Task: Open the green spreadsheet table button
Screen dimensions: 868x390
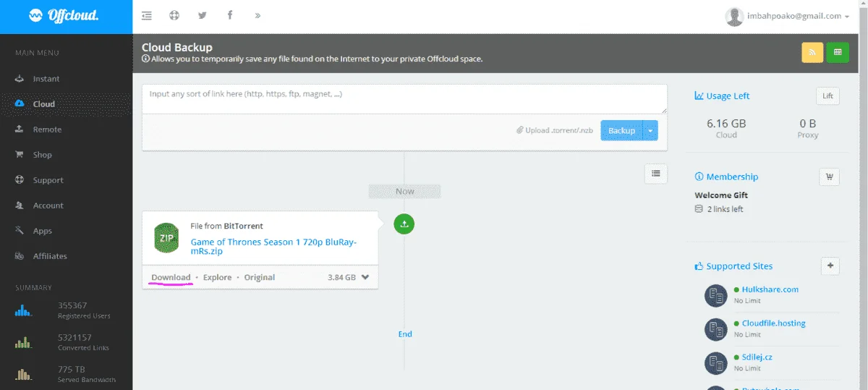Action: pyautogui.click(x=838, y=53)
